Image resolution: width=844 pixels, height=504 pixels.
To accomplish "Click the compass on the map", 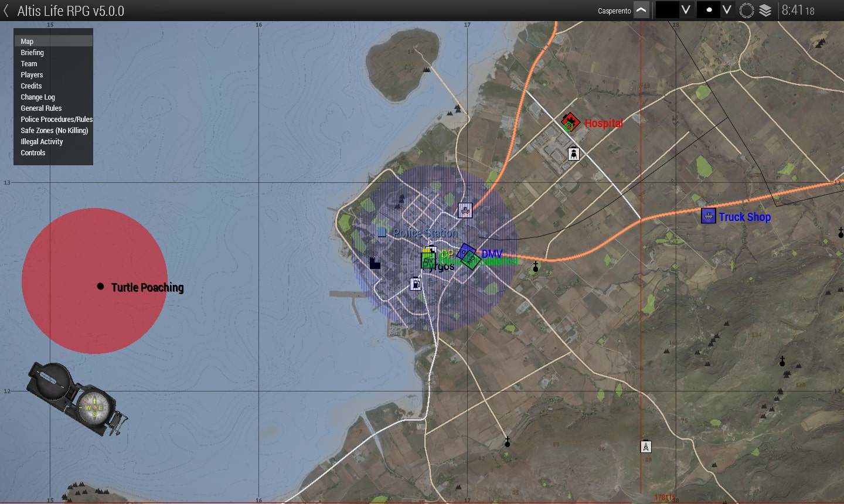I will (x=76, y=399).
